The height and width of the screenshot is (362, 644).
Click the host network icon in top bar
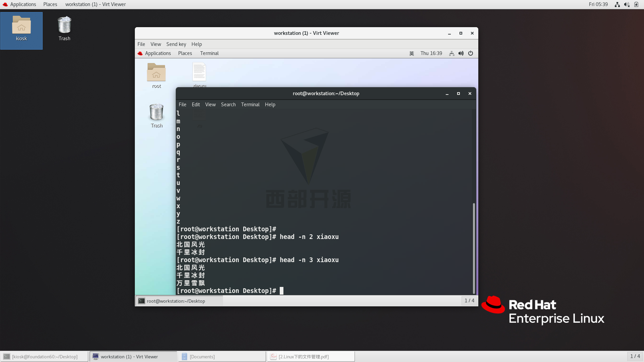(x=617, y=4)
